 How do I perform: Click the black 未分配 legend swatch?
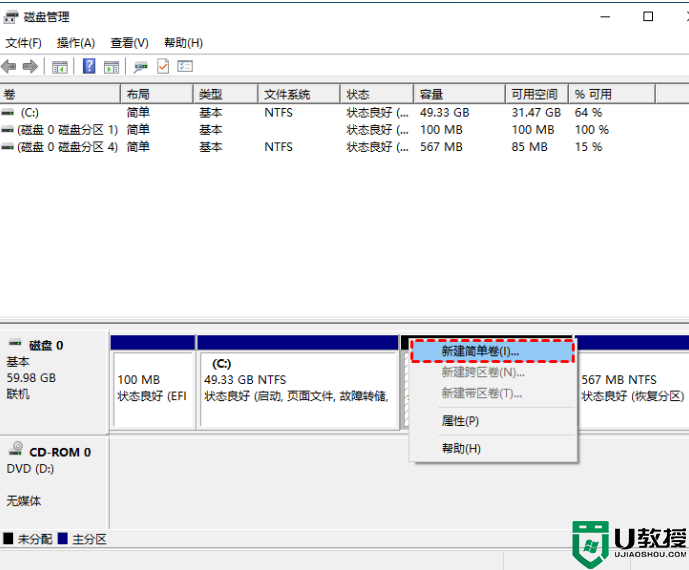(x=8, y=539)
